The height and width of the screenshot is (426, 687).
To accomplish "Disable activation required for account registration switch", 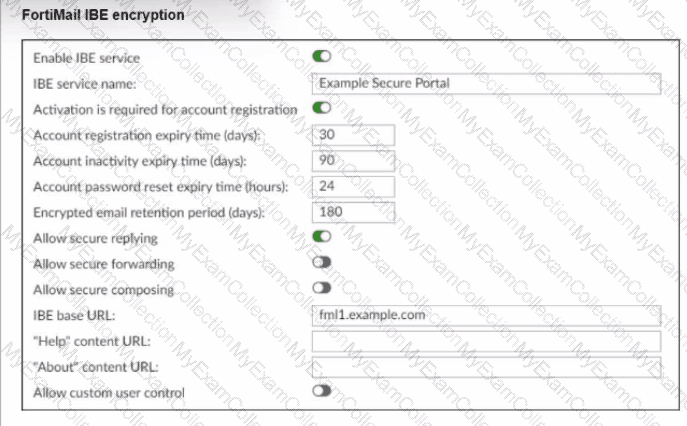I will [x=321, y=108].
